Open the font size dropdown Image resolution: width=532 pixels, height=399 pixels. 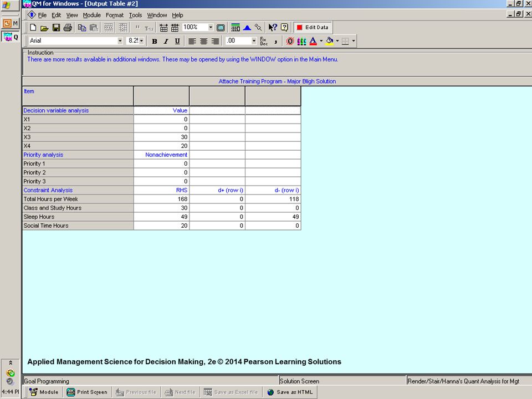click(141, 40)
